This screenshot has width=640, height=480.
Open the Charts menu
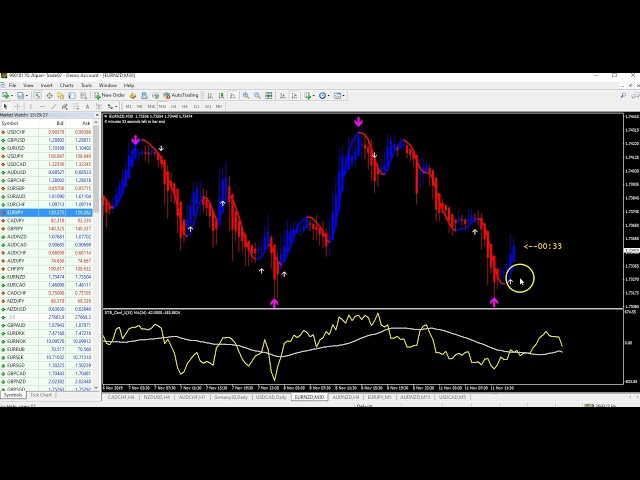pyautogui.click(x=66, y=85)
